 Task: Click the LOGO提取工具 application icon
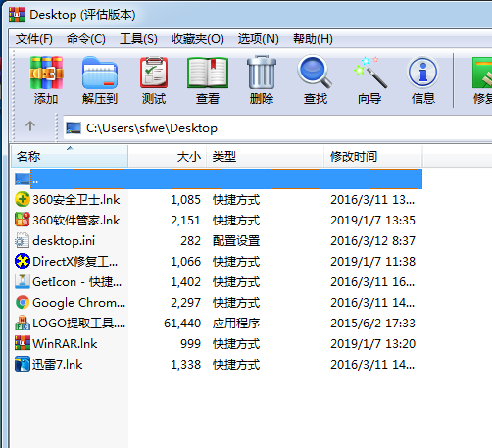(23, 323)
